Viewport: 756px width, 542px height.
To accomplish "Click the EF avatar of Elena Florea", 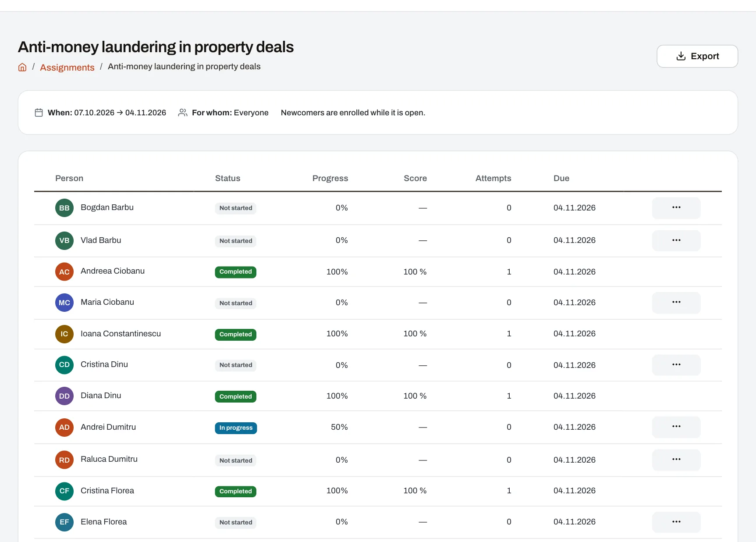I will point(64,522).
